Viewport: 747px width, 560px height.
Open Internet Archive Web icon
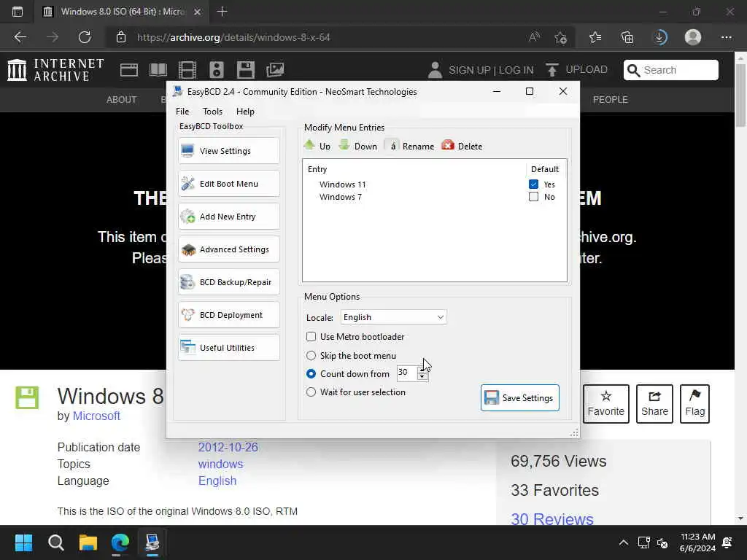tap(129, 70)
